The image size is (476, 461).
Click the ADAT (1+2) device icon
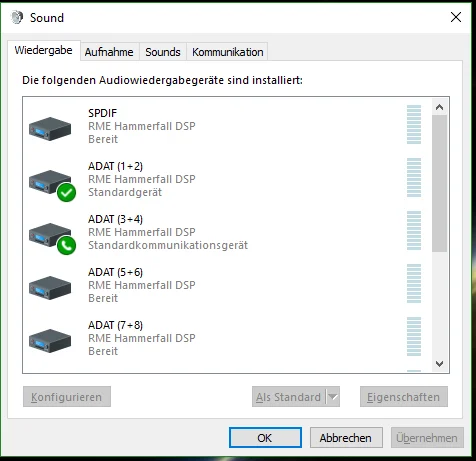(50, 182)
